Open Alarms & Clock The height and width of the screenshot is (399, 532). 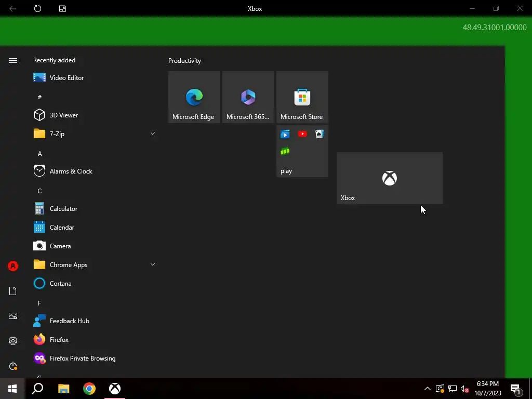pyautogui.click(x=94, y=171)
